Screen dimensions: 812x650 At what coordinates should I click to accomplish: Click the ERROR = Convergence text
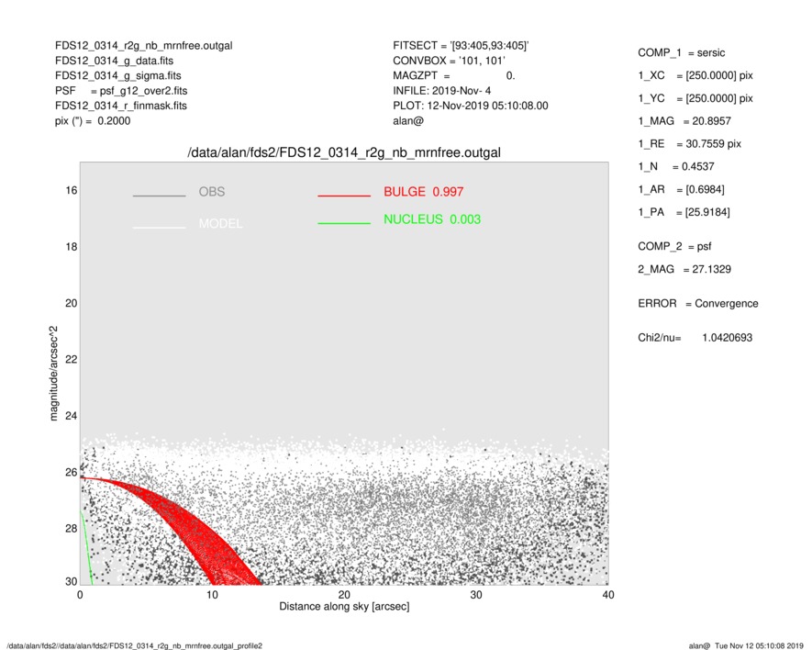pyautogui.click(x=697, y=304)
